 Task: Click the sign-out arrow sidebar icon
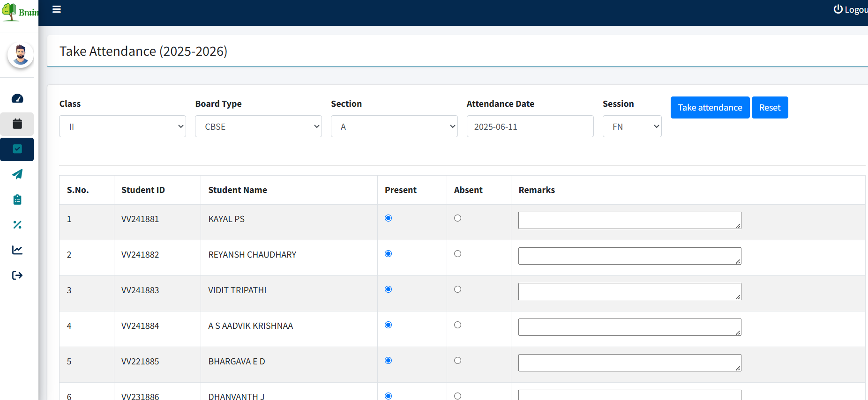[17, 275]
